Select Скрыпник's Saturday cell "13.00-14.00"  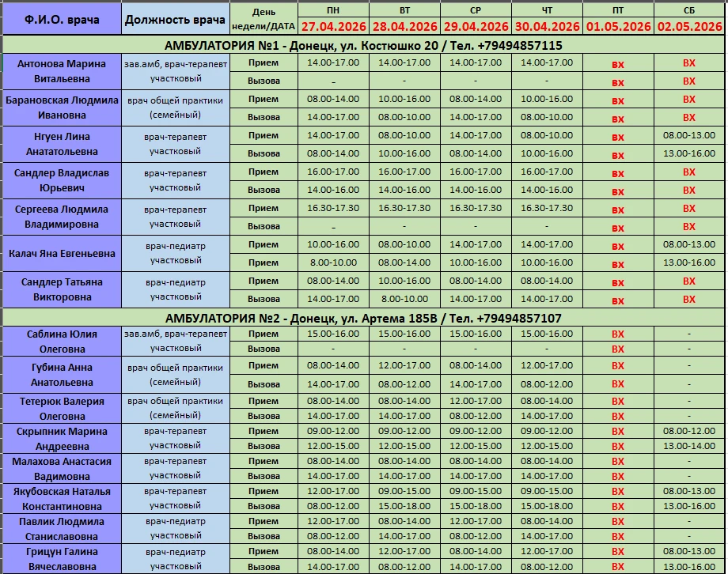(689, 446)
